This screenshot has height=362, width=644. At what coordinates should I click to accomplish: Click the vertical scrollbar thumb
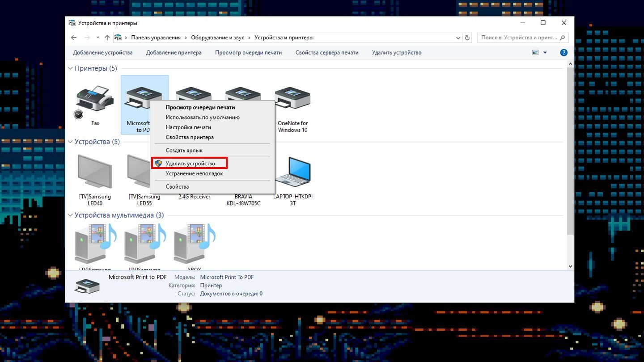[570, 151]
